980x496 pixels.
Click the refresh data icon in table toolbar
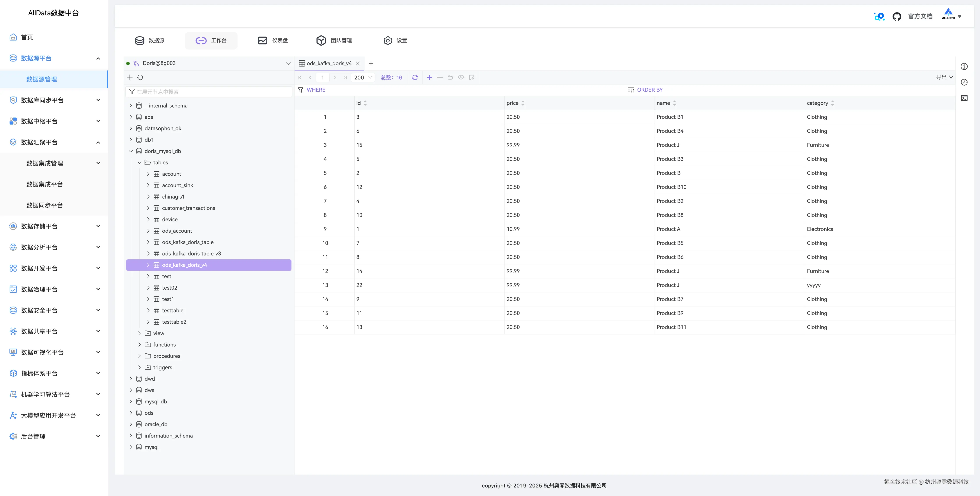pyautogui.click(x=415, y=77)
